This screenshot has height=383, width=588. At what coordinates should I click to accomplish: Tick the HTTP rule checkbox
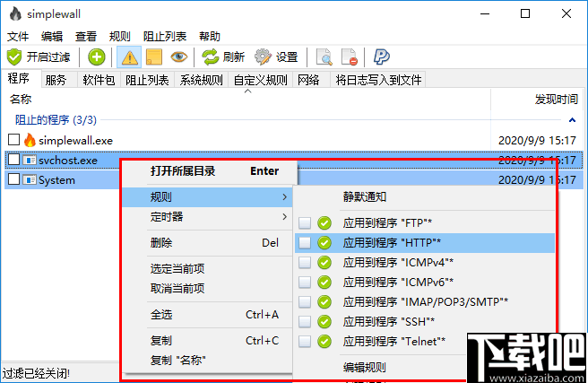click(305, 243)
